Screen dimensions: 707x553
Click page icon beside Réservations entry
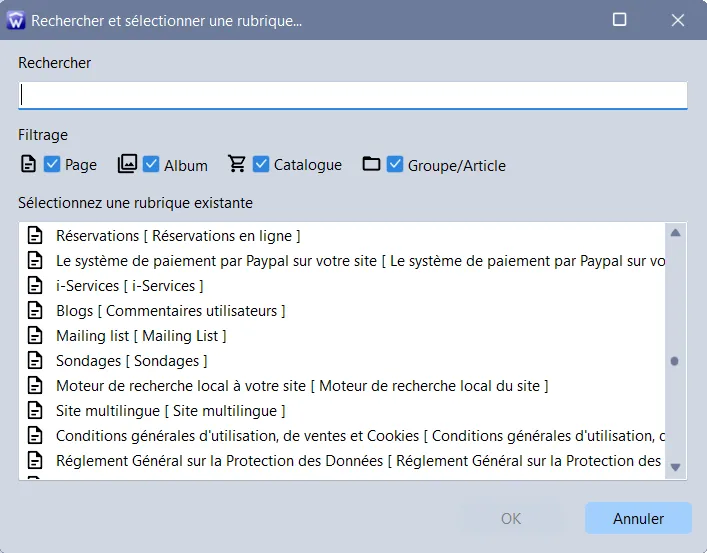pyautogui.click(x=36, y=236)
